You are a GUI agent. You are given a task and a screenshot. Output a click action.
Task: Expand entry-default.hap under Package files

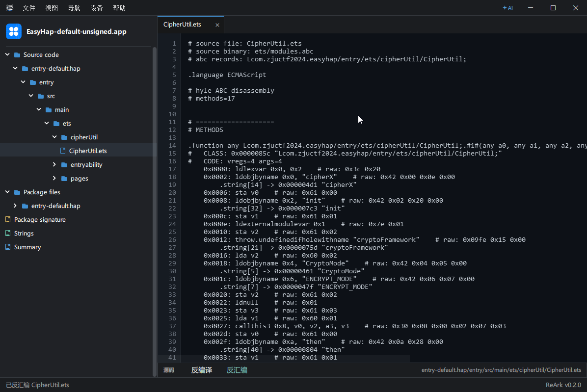pos(15,206)
